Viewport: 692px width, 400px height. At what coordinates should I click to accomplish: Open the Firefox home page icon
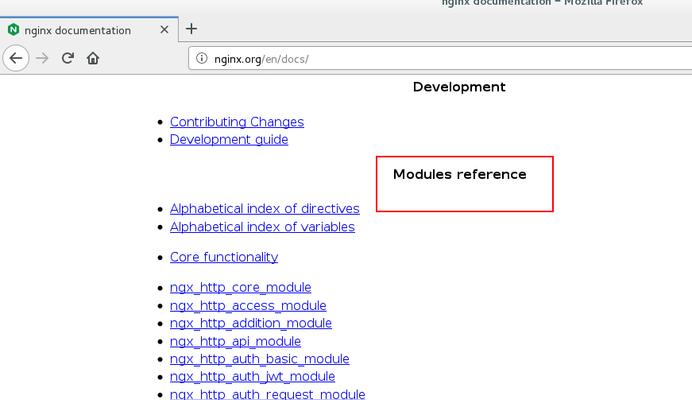pyautogui.click(x=93, y=58)
